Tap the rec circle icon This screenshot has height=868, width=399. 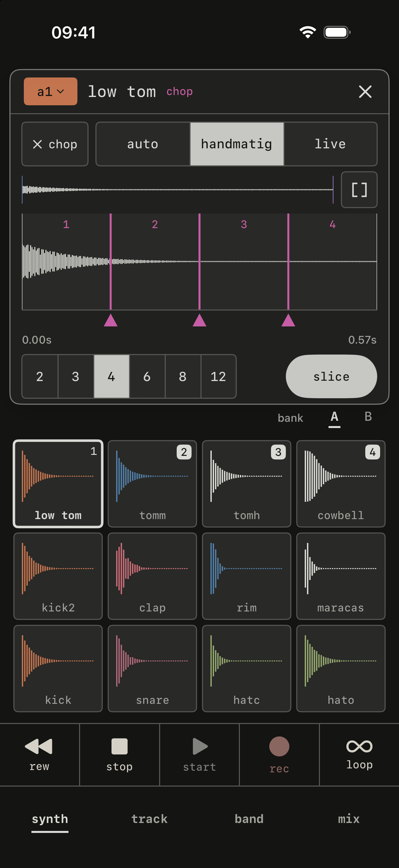(279, 746)
